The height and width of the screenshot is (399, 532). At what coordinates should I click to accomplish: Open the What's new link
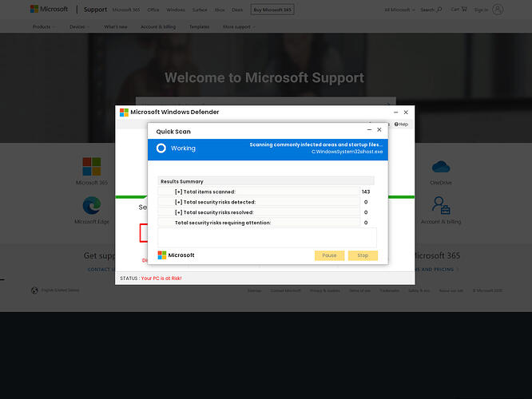(116, 27)
